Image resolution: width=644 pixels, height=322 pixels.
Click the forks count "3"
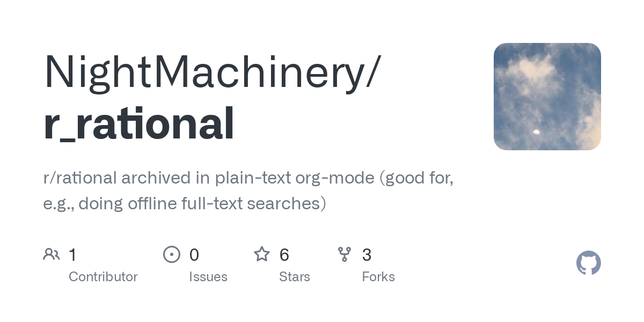click(x=367, y=255)
